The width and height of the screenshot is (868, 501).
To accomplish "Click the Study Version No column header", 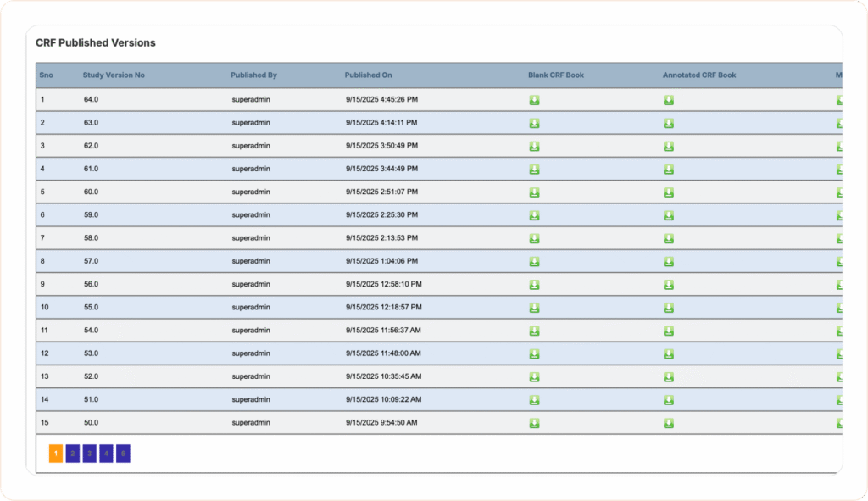I will click(114, 75).
